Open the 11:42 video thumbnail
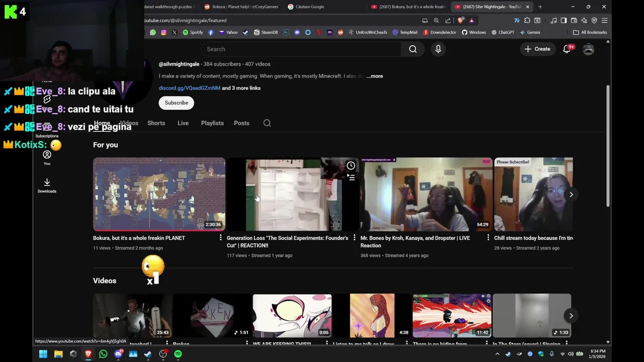 coord(452,316)
